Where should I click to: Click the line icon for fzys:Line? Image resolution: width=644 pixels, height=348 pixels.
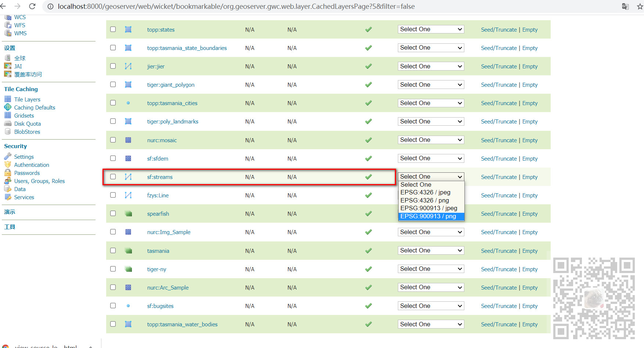point(128,195)
